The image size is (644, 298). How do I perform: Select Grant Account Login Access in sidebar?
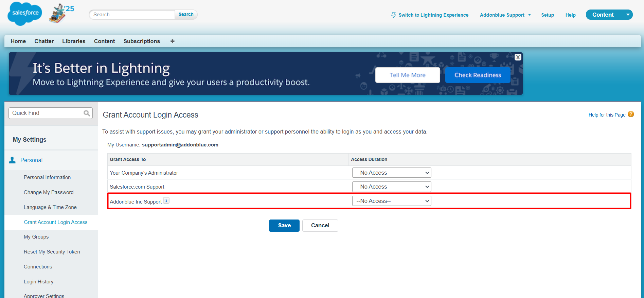[x=56, y=222]
